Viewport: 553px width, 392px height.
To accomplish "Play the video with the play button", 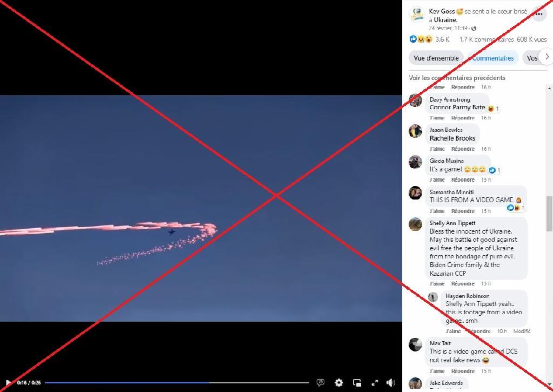I will click(x=9, y=382).
